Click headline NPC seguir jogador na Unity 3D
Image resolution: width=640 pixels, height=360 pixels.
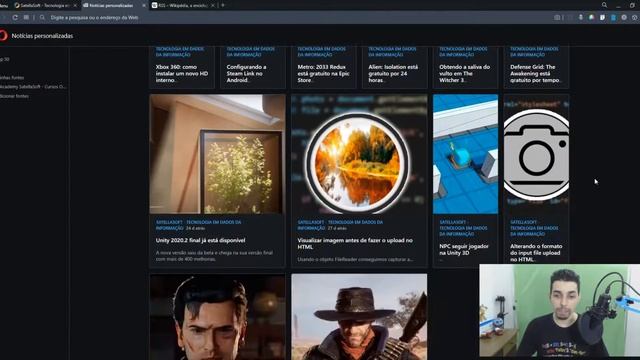(464, 249)
